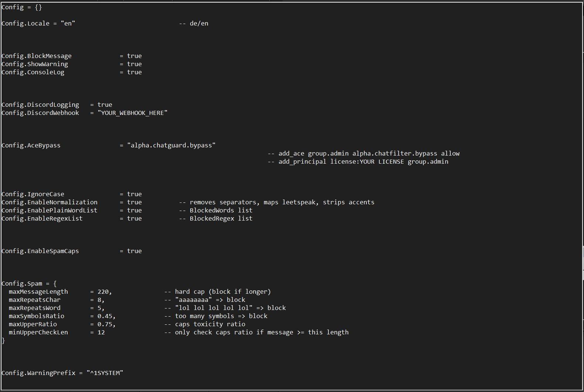Place cursor on Config.DiscordWebhook
584x392 pixels.
point(40,113)
